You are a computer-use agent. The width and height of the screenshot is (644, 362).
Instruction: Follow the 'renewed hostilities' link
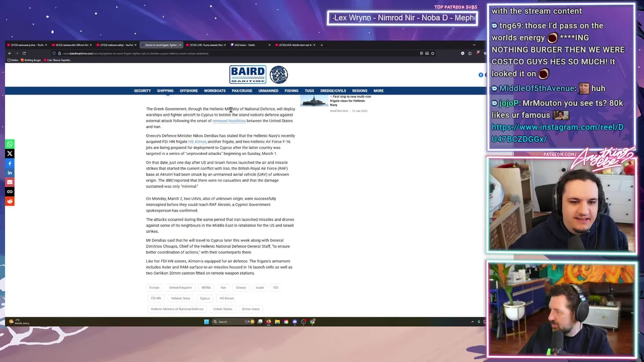tap(229, 121)
